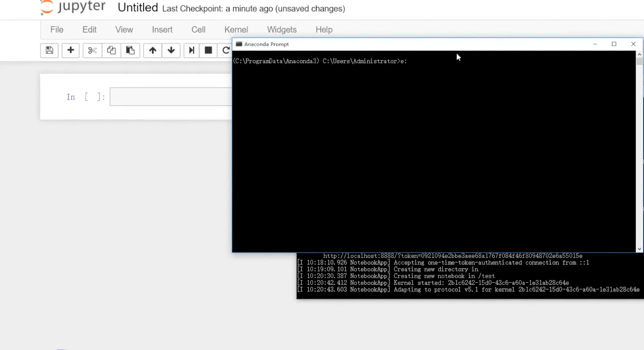Open the Help menu
The height and width of the screenshot is (350, 644).
pyautogui.click(x=324, y=30)
